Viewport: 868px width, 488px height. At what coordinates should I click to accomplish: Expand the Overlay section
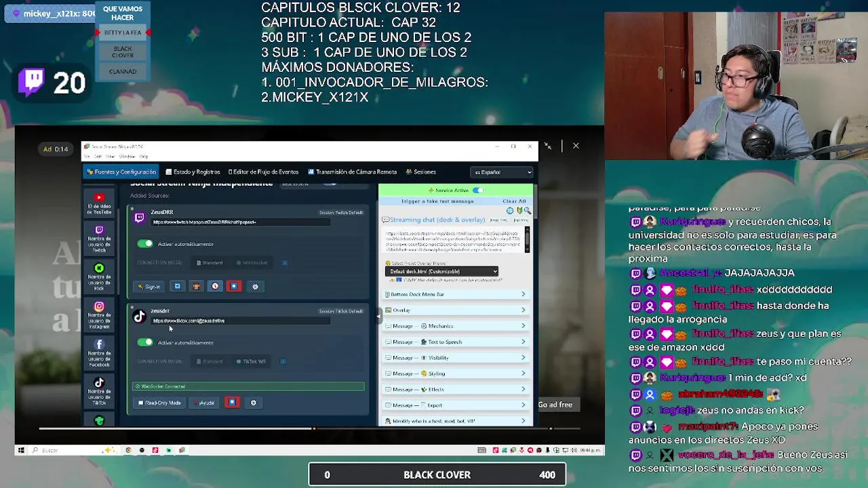coord(456,310)
